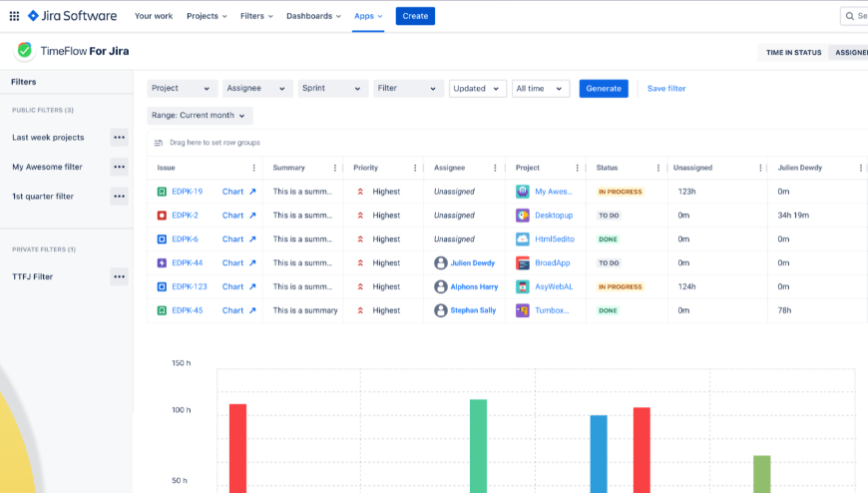Screen dimensions: 868x493
Task: Open the chart arrow icon for EDPK-6
Action: point(252,240)
